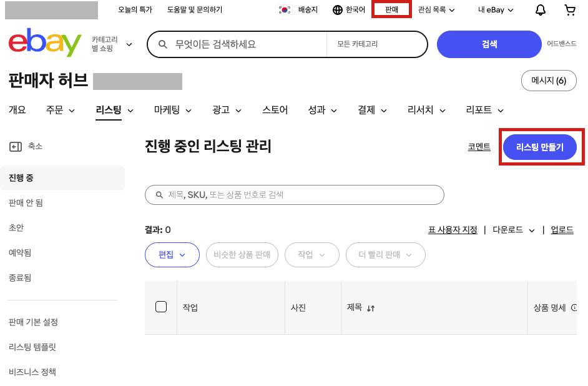
Task: Click the 리스팅 만들기 button
Action: [540, 147]
